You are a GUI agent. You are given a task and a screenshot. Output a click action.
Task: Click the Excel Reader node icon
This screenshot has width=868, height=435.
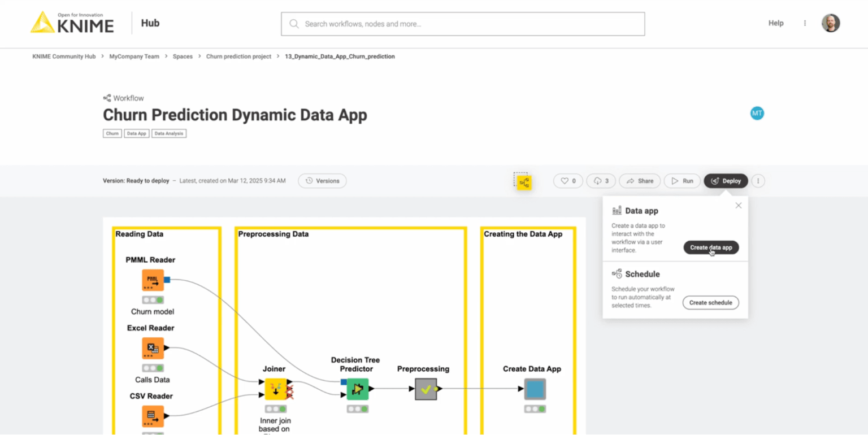[x=153, y=348]
